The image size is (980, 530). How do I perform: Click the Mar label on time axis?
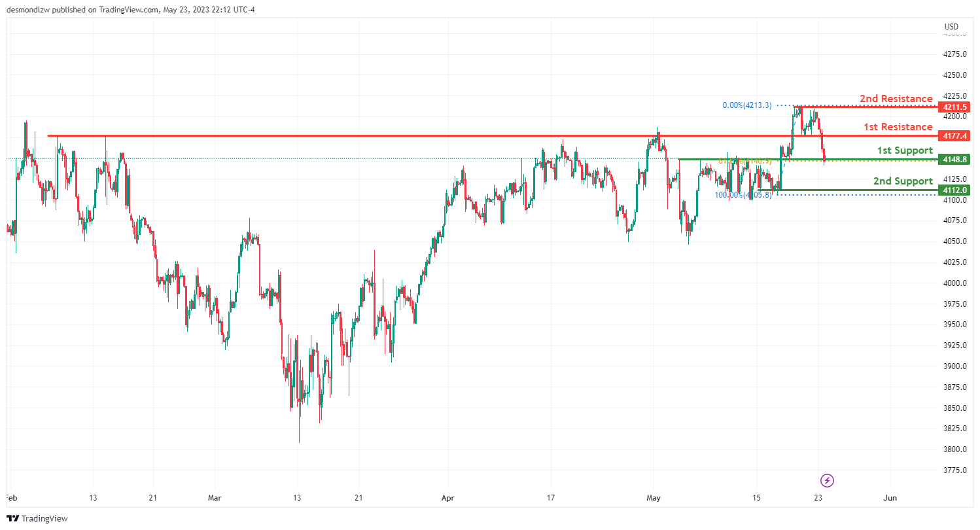coord(215,498)
